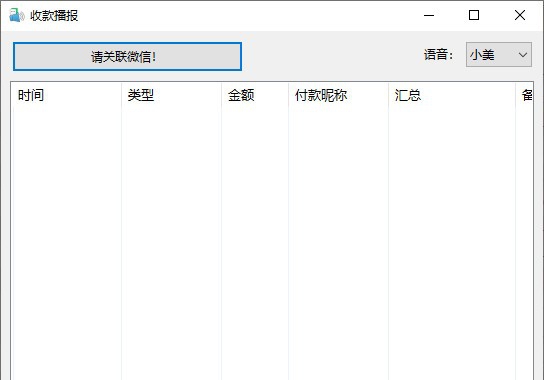Image resolution: width=544 pixels, height=380 pixels.
Task: Click the 类型 column header
Action: point(171,95)
